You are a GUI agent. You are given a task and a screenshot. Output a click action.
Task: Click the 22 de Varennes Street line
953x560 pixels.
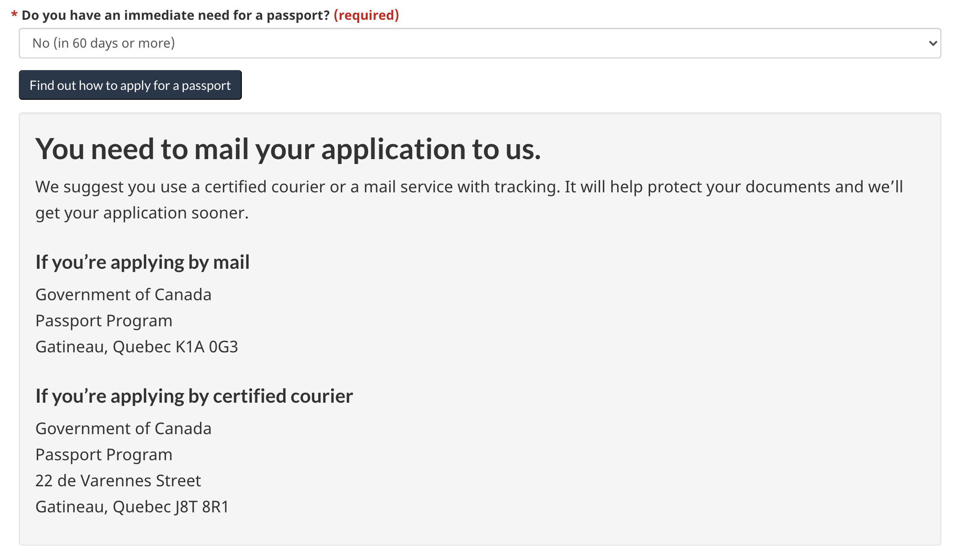pos(118,480)
